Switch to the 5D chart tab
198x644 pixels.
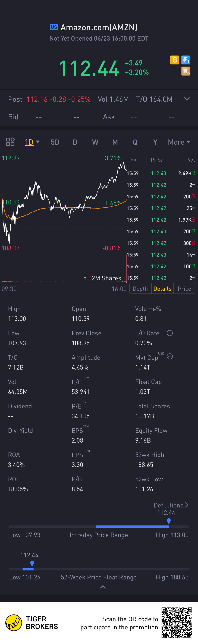[x=55, y=142]
